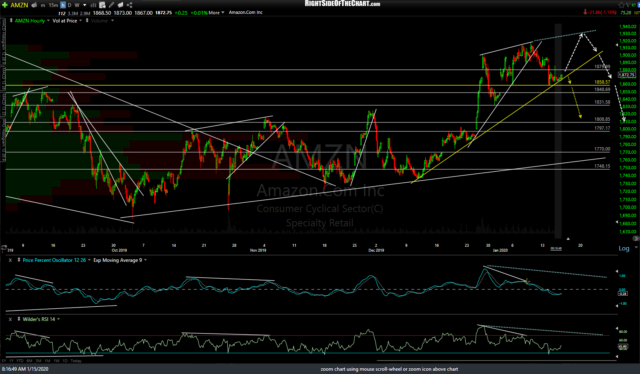Click move handle of Price Percent Oscillator
The image size is (640, 374).
click(x=18, y=260)
